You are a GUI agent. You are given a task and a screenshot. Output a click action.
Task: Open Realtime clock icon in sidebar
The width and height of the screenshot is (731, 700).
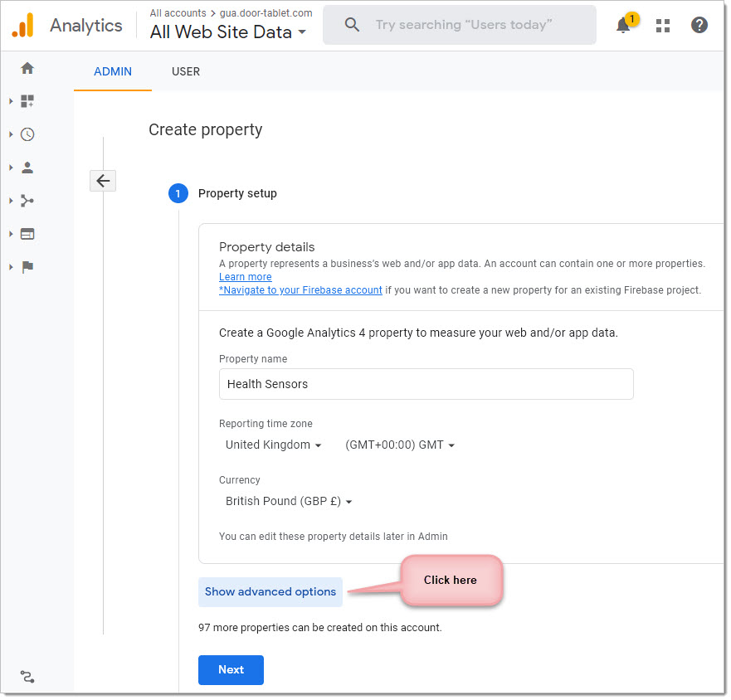coord(27,134)
